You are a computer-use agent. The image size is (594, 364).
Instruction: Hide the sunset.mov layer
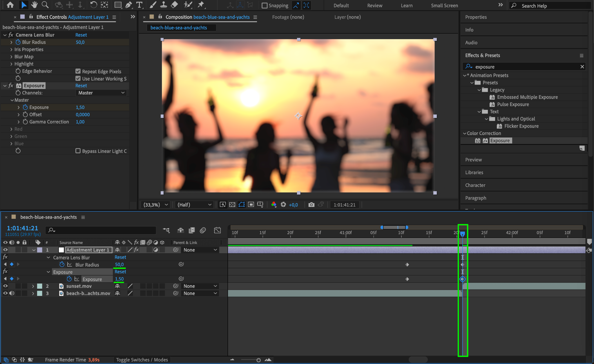coord(5,286)
